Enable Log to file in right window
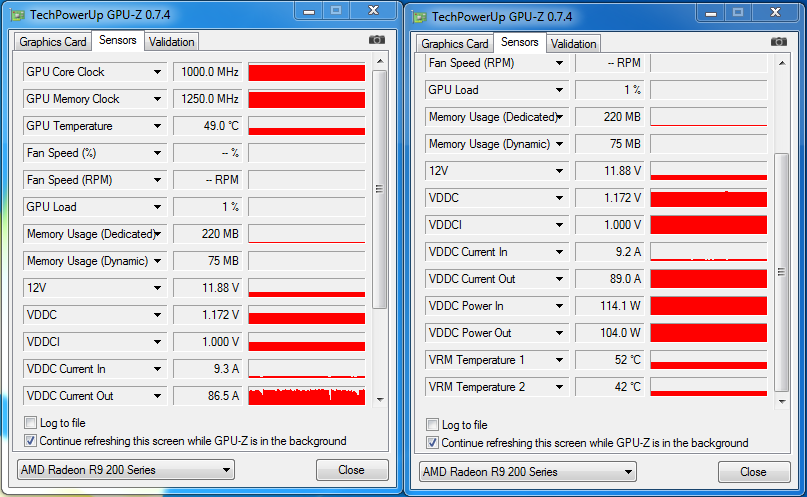The height and width of the screenshot is (497, 807). point(433,425)
